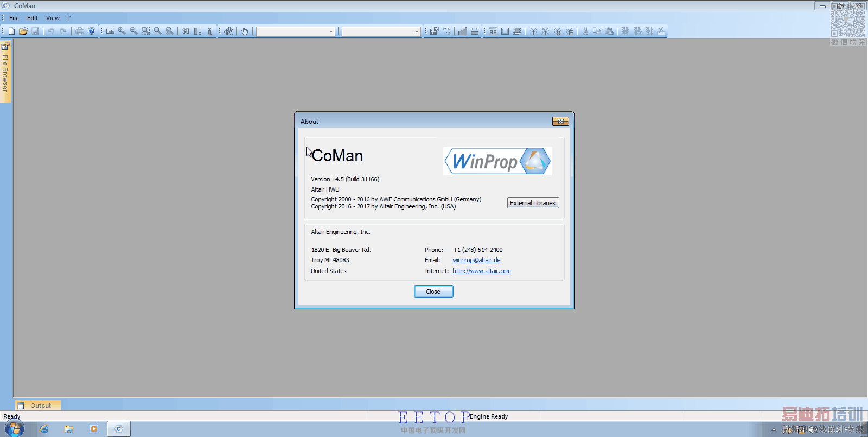The width and height of the screenshot is (868, 437).
Task: Click the CoMan taskbar button
Action: (x=119, y=429)
